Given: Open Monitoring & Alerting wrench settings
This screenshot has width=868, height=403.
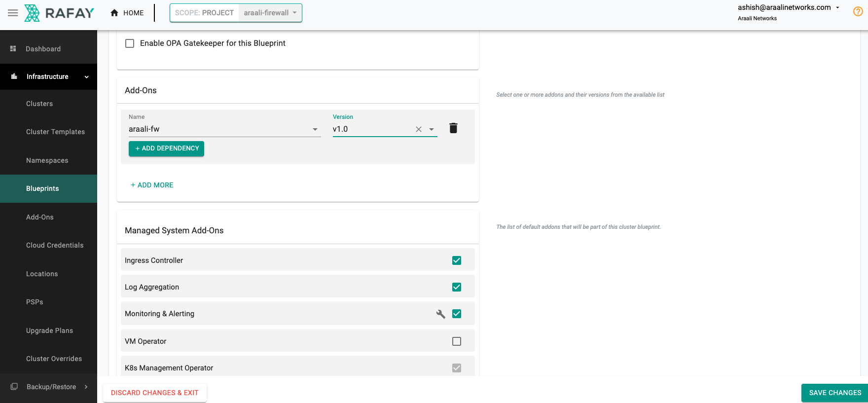Looking at the screenshot, I should click(x=441, y=314).
